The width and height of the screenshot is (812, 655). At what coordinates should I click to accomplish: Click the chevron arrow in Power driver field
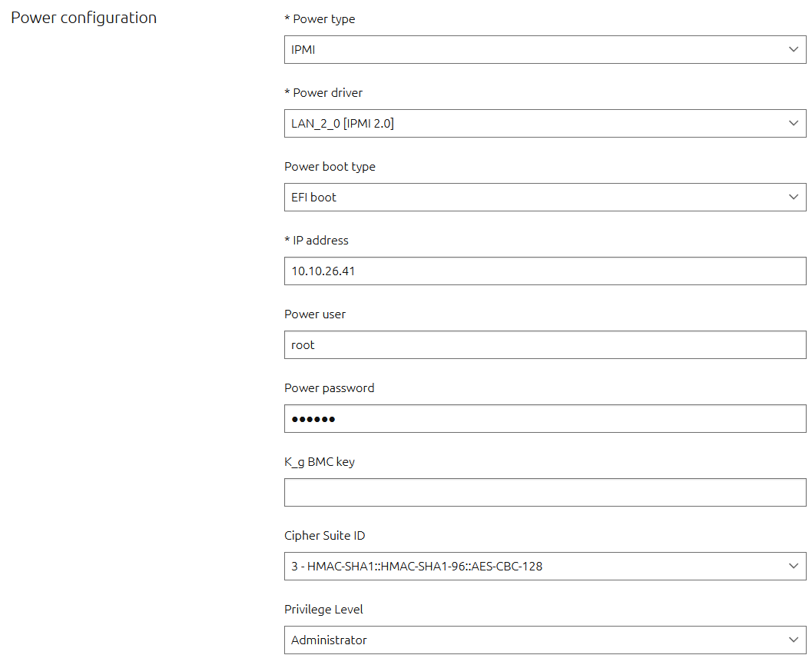coord(794,123)
